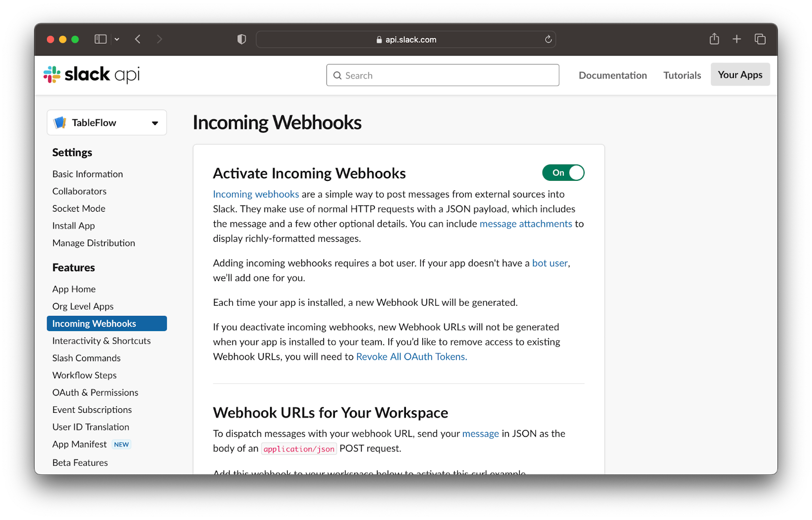Go back with the Safari back arrow
The width and height of the screenshot is (812, 520).
point(138,39)
